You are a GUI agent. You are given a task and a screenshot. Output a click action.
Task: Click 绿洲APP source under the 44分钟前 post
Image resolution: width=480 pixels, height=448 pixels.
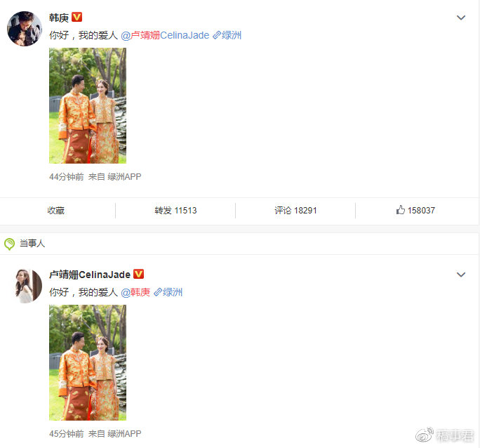(124, 177)
